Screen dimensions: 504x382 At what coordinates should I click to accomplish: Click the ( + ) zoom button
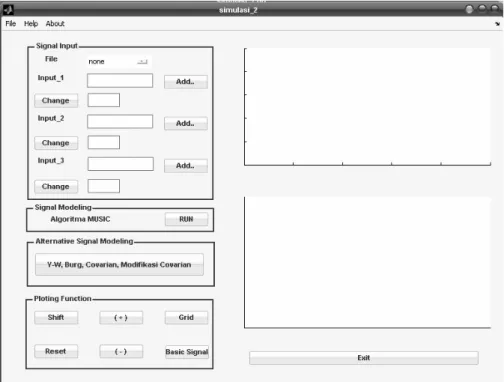pos(121,318)
